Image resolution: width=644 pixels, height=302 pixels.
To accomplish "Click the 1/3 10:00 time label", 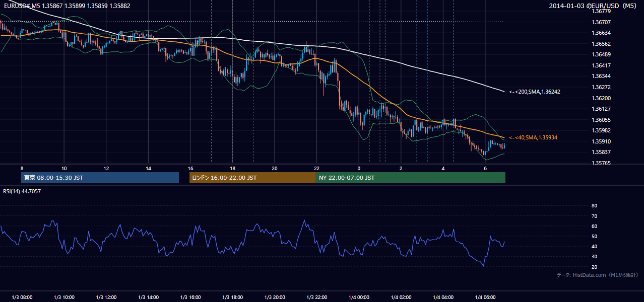I will tap(64, 297).
